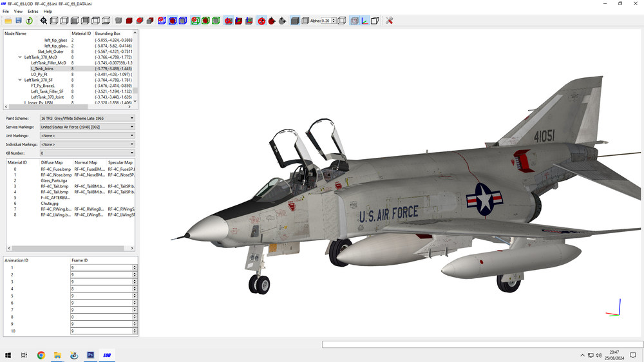Viewport: 644px width, 362px height.
Task: Open Photoshop from the taskbar
Action: [90, 355]
